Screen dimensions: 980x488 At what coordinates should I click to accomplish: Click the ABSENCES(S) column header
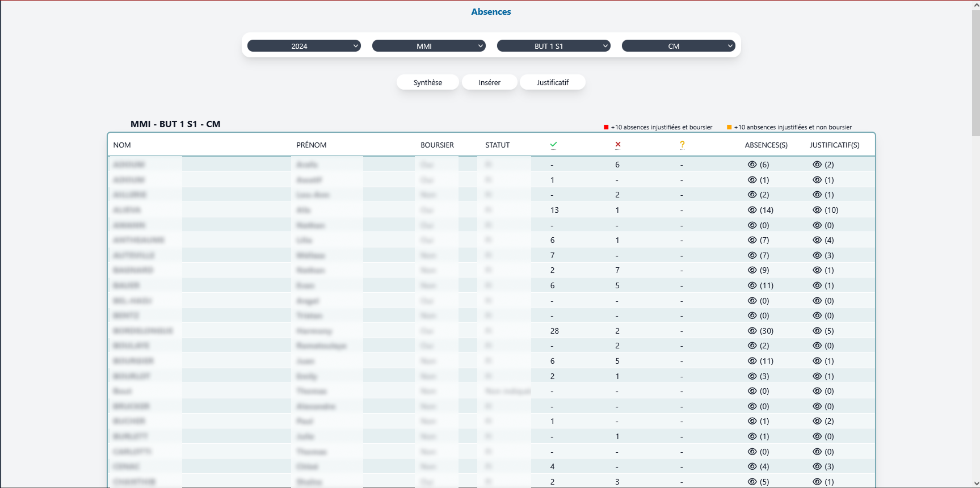[766, 145]
